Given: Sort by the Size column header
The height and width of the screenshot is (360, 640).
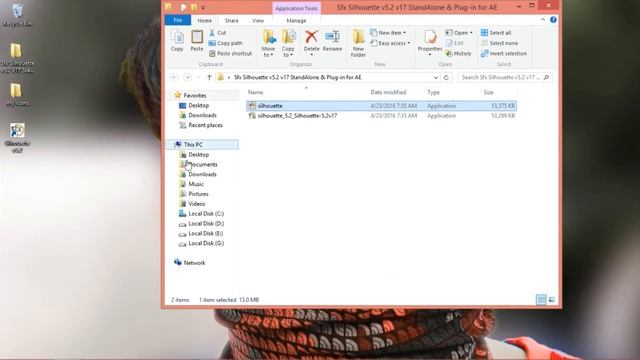Looking at the screenshot, I should [x=489, y=92].
